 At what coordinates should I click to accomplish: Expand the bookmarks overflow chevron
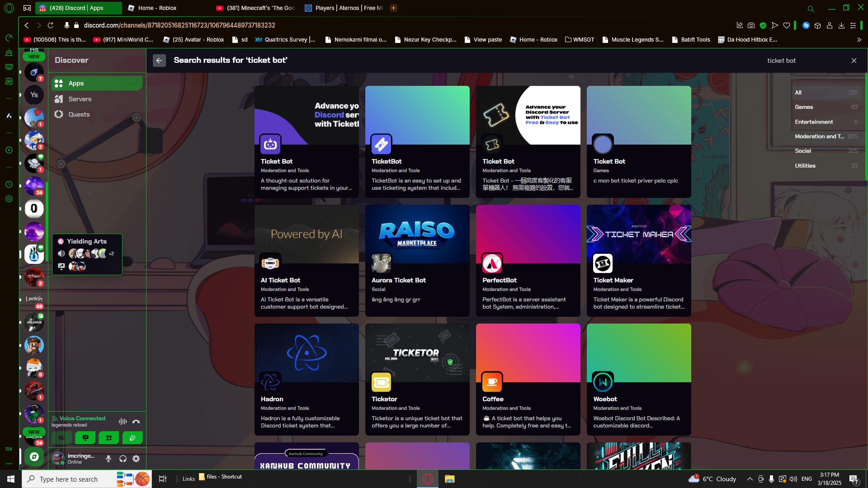click(x=859, y=40)
